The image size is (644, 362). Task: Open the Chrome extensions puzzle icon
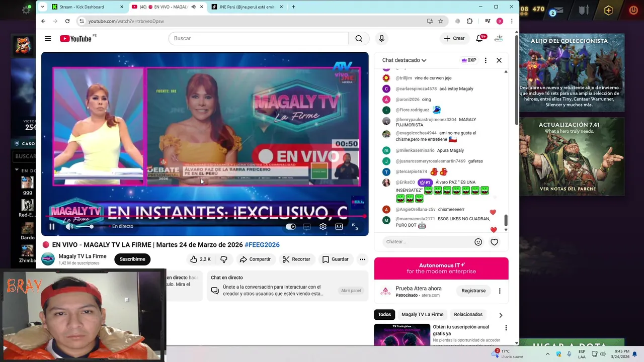(x=470, y=21)
